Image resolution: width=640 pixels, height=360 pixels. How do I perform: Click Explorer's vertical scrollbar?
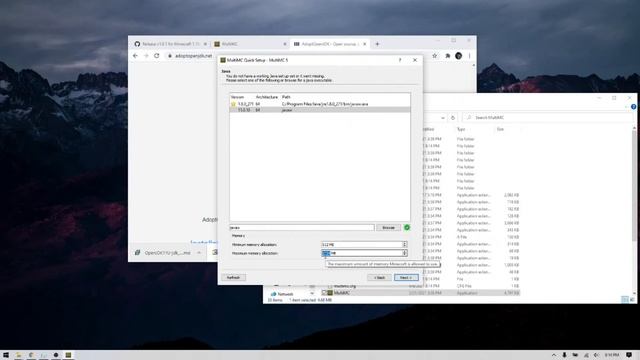634,186
